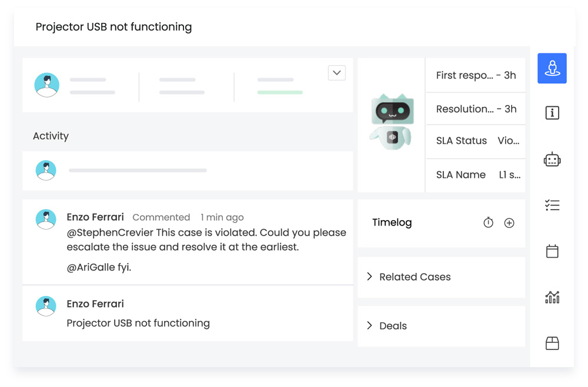Image resolution: width=588 pixels, height=387 pixels.
Task: Click the activity comment input field
Action: coord(138,170)
